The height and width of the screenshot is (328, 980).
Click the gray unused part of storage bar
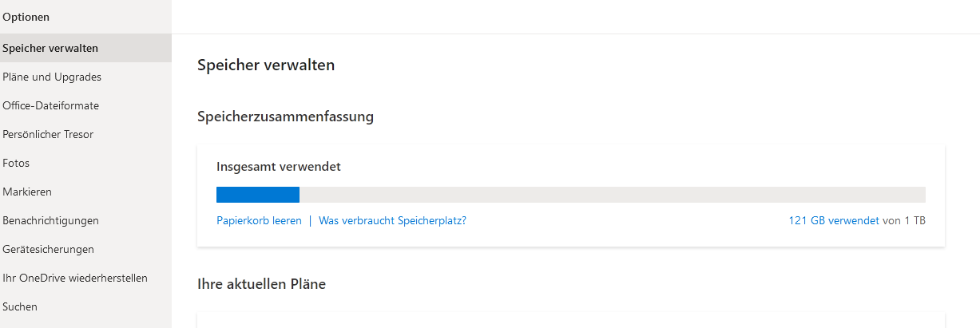(x=612, y=195)
